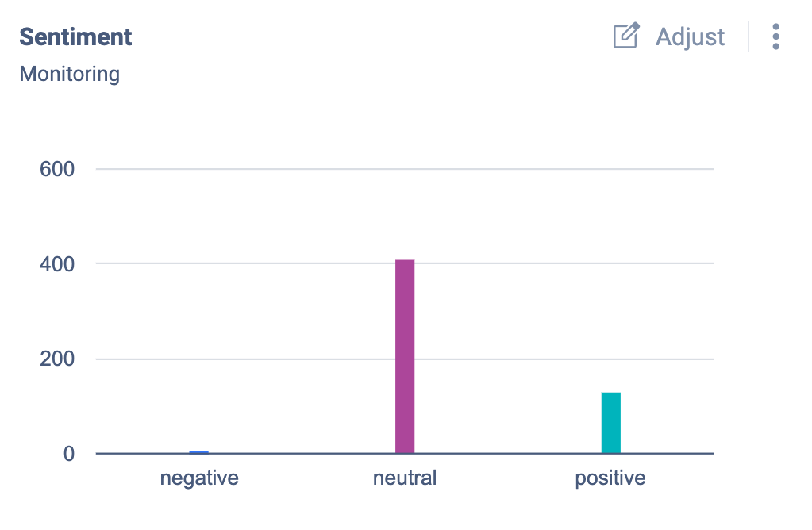The width and height of the screenshot is (812, 530).
Task: Click the 400 y-axis value
Action: 57,263
